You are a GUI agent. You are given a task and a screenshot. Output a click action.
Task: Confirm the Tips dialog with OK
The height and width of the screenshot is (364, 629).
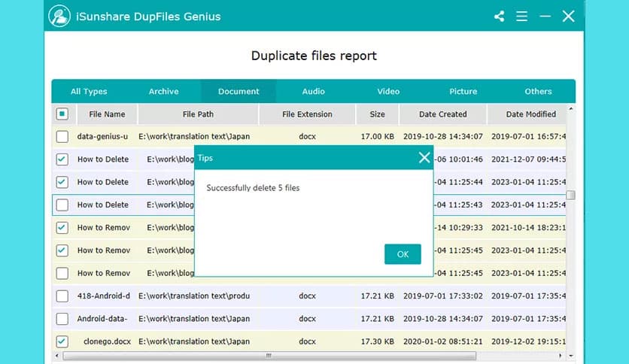(403, 254)
